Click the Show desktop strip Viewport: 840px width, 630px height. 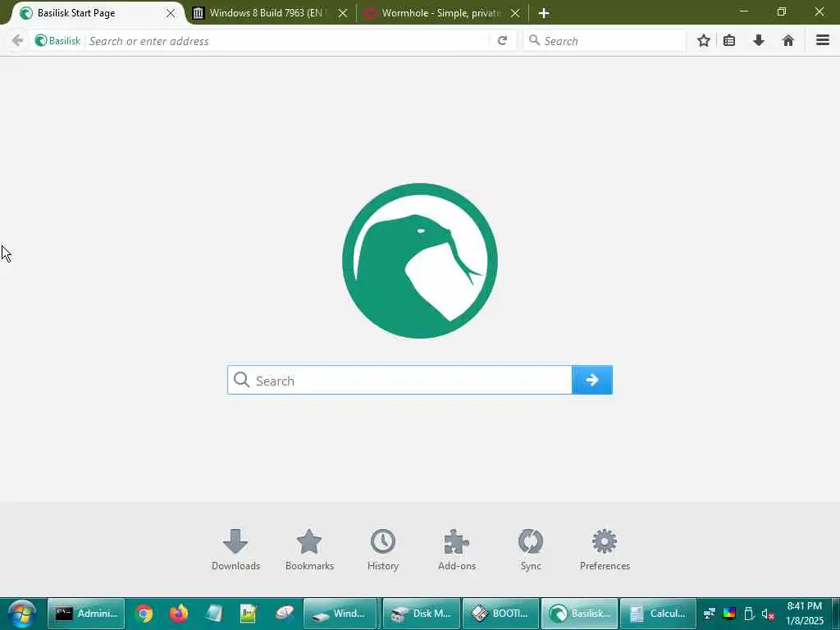click(836, 614)
